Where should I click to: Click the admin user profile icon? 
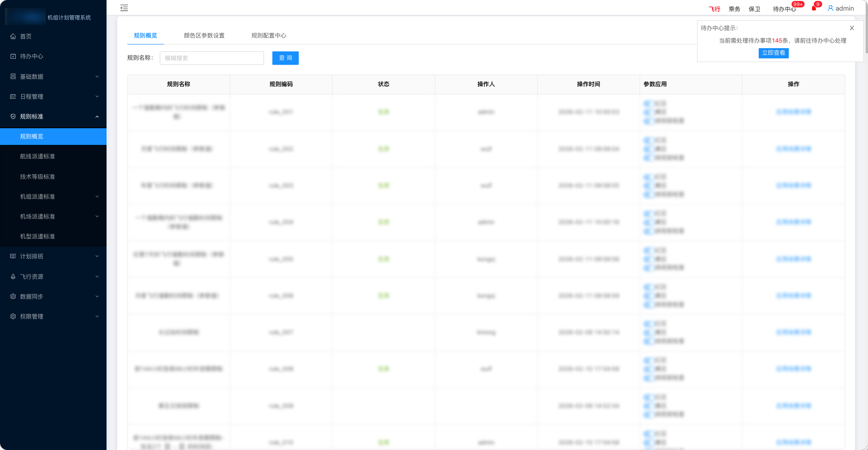coord(830,8)
